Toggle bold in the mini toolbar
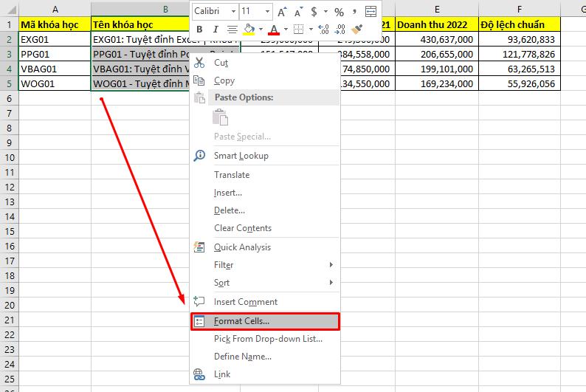This screenshot has width=586, height=392. (x=199, y=30)
